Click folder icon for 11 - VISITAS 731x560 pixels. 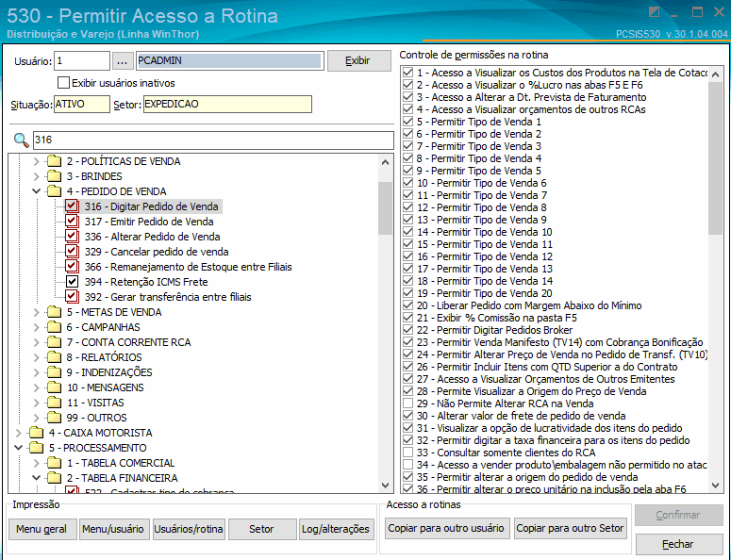click(54, 402)
